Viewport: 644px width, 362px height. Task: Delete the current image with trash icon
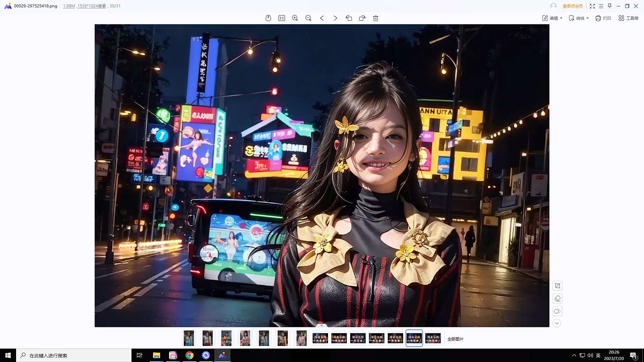coord(376,18)
